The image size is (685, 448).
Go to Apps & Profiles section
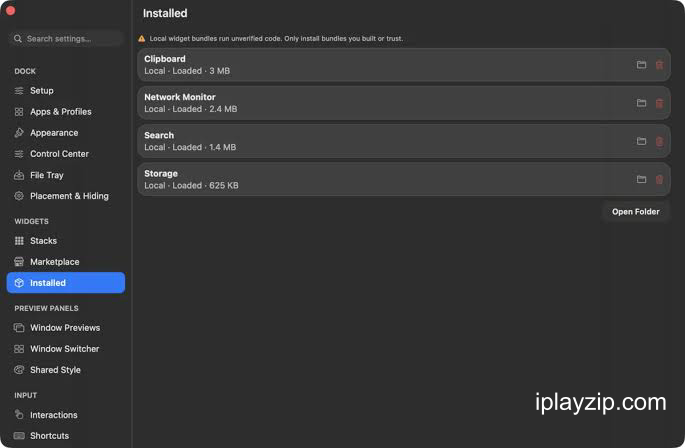[66, 112]
